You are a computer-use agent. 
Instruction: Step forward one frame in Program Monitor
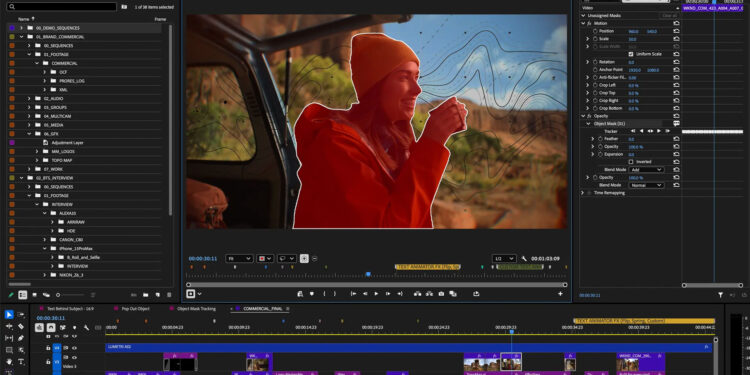388,294
